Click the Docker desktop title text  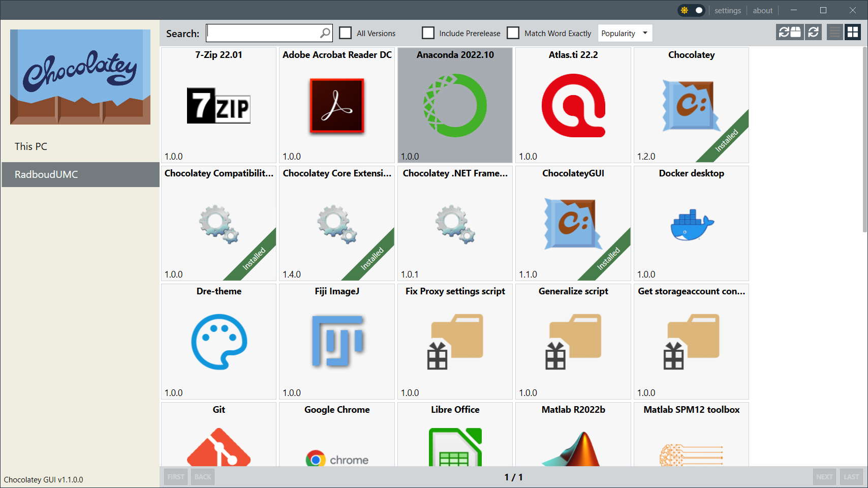[x=691, y=173]
